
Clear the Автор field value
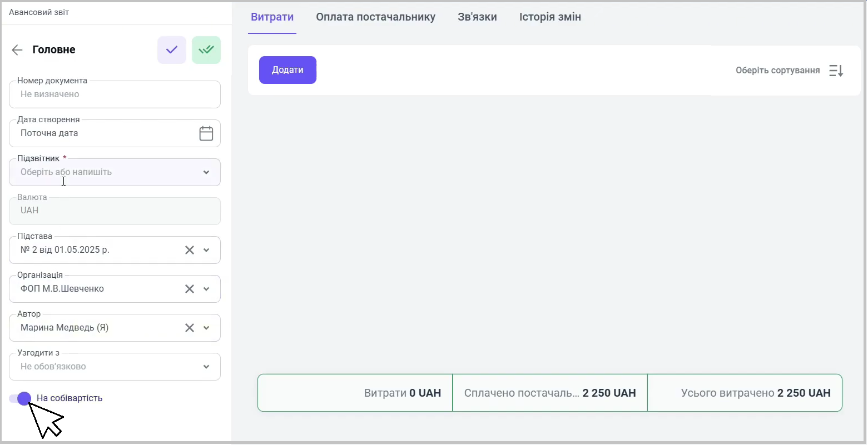(x=190, y=328)
